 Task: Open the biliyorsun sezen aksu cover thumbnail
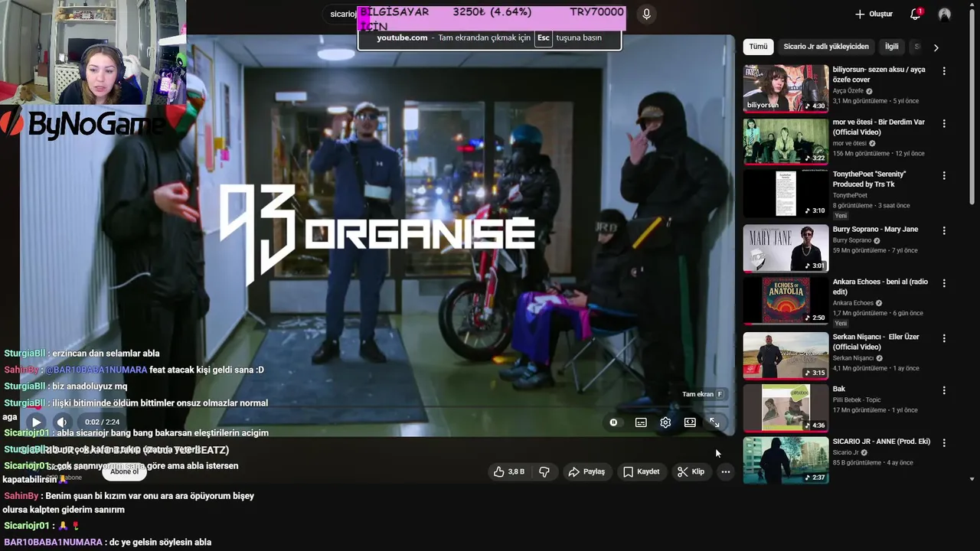(786, 88)
